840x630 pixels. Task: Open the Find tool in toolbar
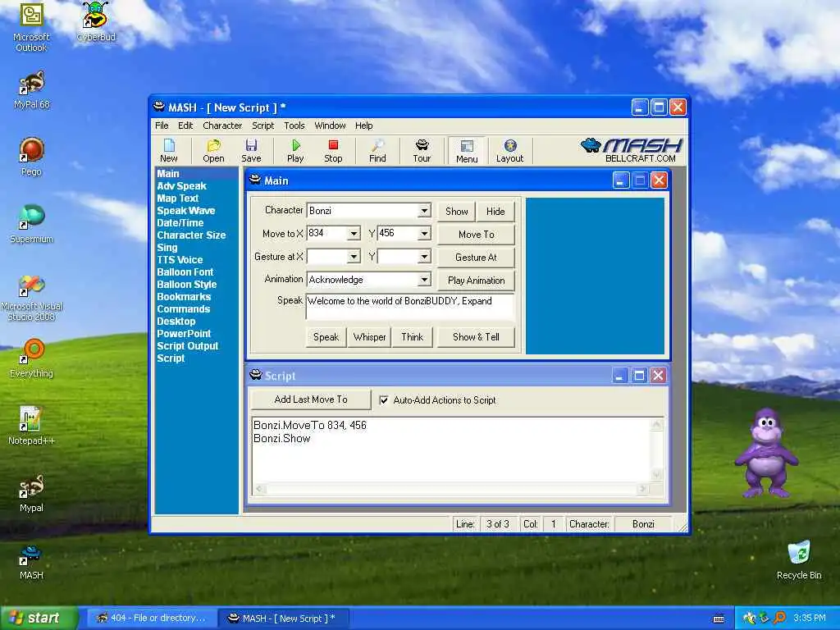click(377, 151)
